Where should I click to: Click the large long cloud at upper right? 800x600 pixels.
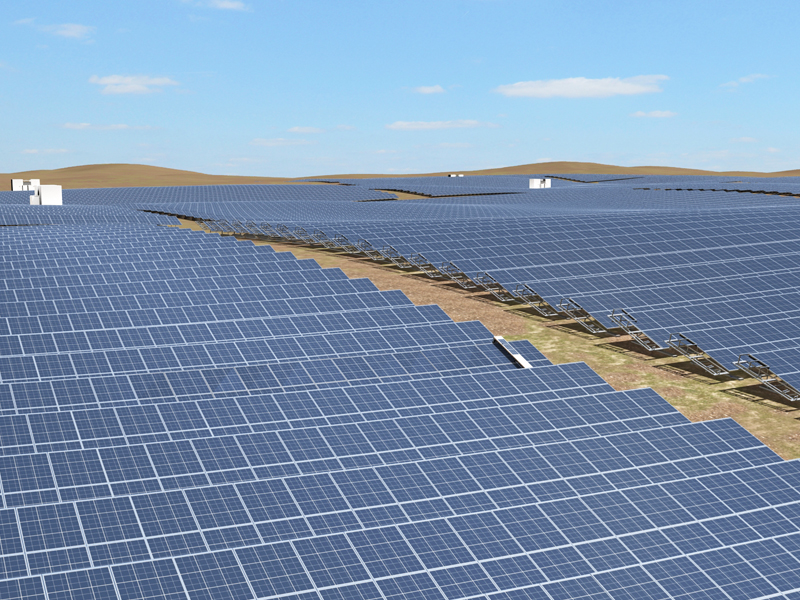[582, 87]
